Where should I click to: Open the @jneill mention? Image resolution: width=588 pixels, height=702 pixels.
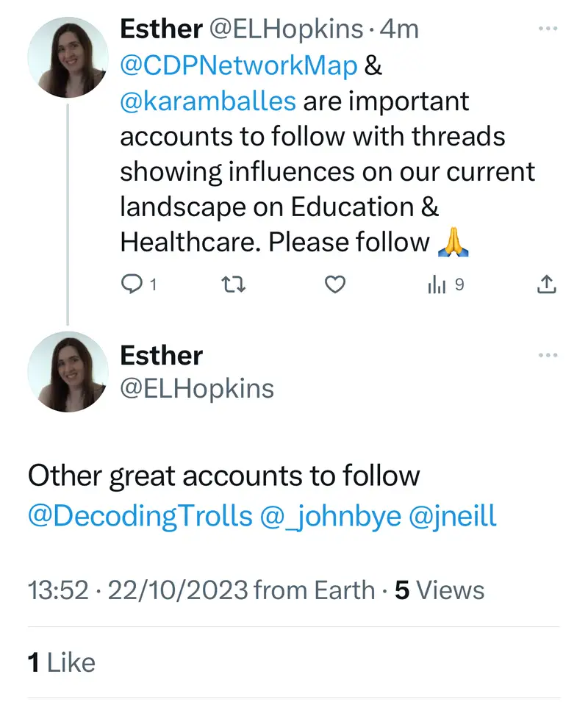click(x=452, y=515)
